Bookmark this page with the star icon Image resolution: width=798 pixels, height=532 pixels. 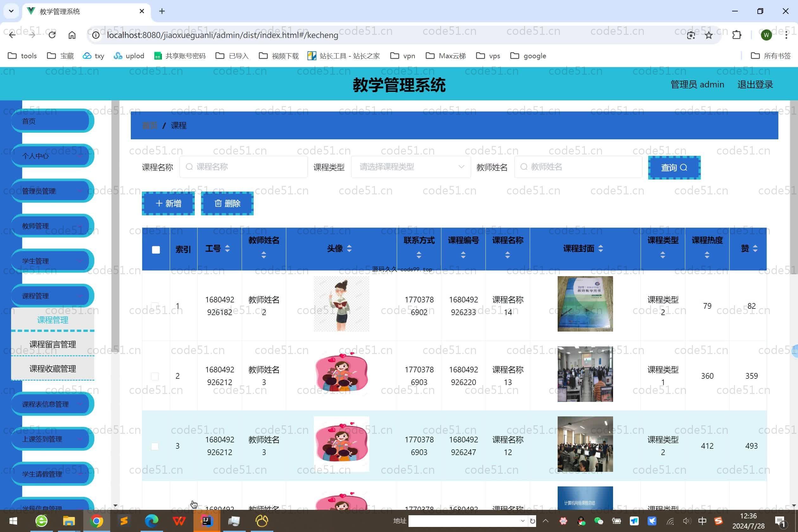coord(709,35)
